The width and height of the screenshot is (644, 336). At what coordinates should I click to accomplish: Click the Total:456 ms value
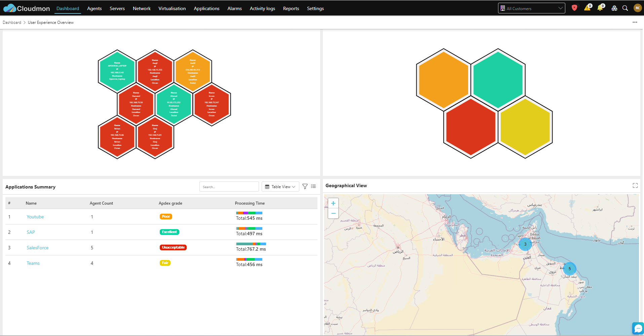click(x=249, y=265)
